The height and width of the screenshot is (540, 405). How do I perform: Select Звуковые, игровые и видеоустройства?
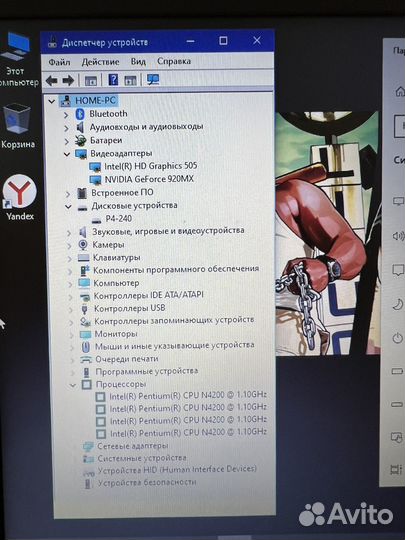click(x=168, y=231)
